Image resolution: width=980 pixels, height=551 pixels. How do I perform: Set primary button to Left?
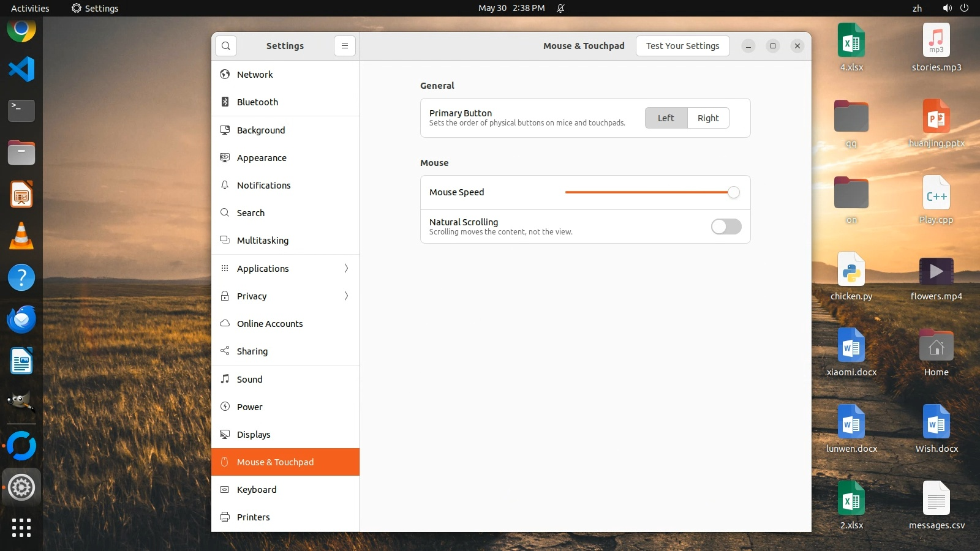point(666,118)
